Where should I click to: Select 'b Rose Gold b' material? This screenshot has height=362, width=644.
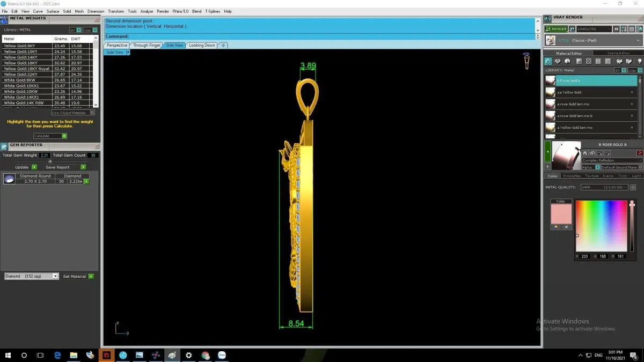point(591,80)
